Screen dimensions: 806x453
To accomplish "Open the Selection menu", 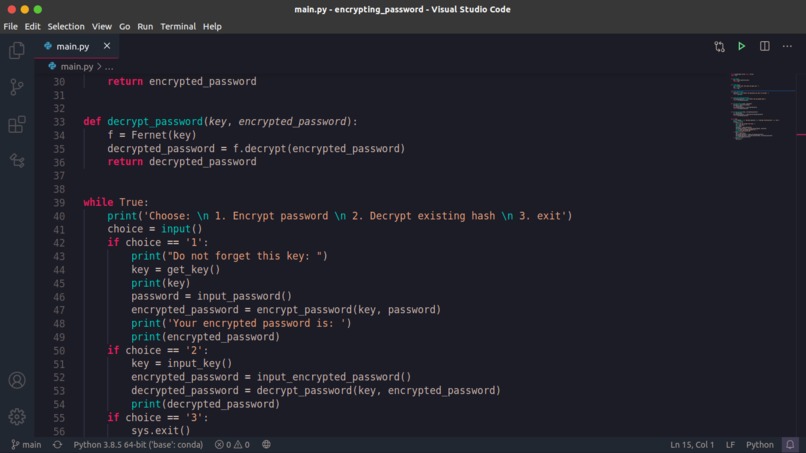I will pyautogui.click(x=66, y=26).
